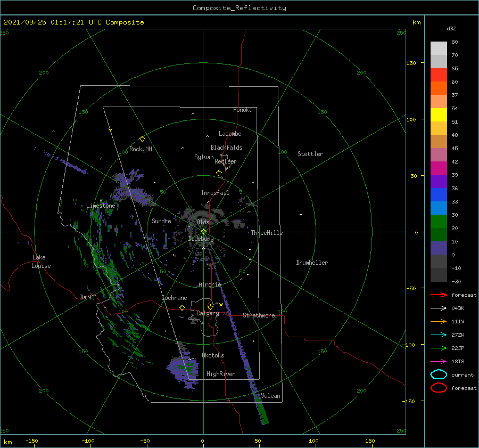The height and width of the screenshot is (448, 479).
Task: Click the white plus marker east of ThreeHills
Action: (301, 214)
